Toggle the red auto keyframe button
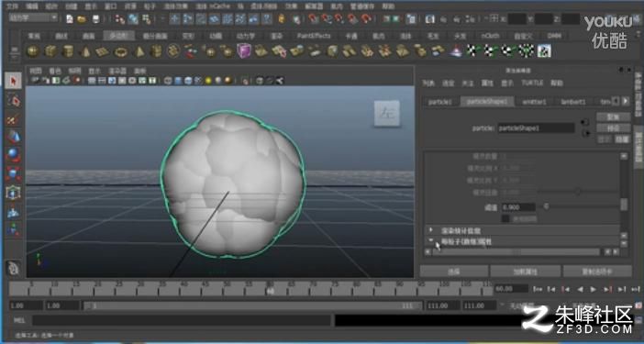 click(x=638, y=305)
